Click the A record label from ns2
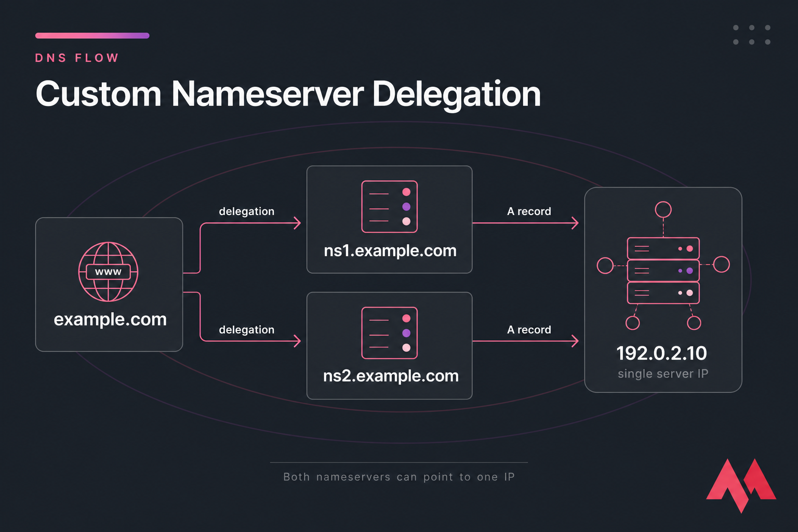Image resolution: width=798 pixels, height=532 pixels. (529, 329)
